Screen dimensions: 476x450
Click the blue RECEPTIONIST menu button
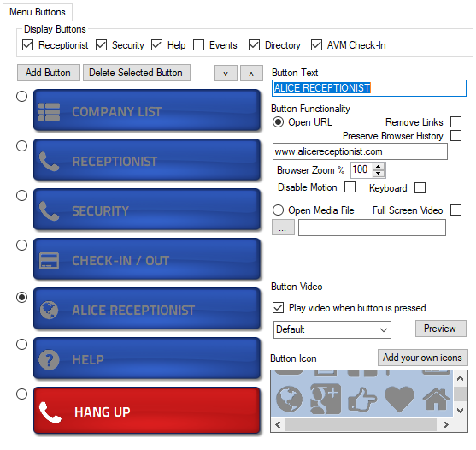click(147, 160)
